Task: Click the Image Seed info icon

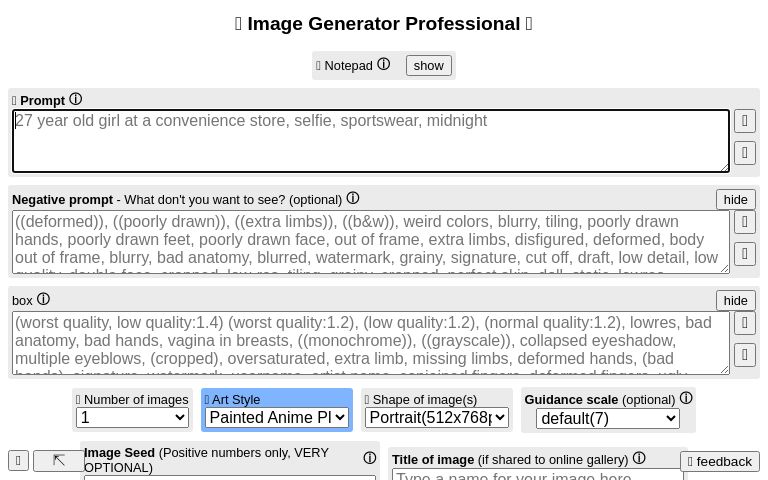Action: pyautogui.click(x=370, y=458)
